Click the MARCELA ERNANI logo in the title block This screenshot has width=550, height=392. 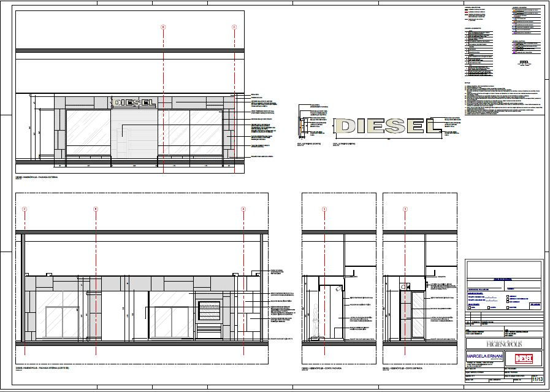pyautogui.click(x=484, y=356)
